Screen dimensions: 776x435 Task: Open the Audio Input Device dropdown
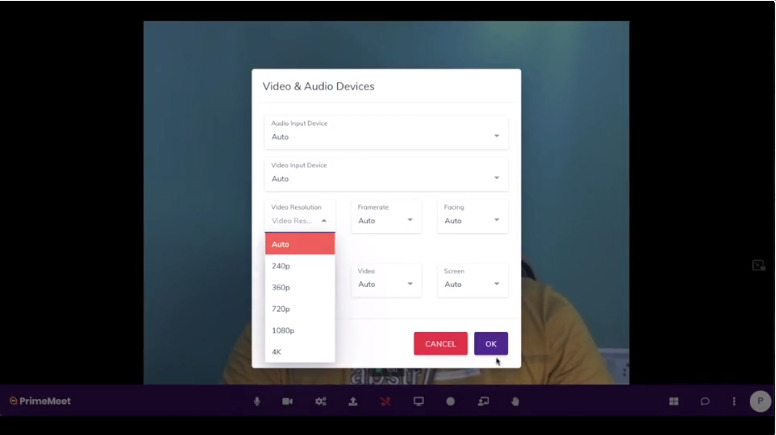point(386,132)
